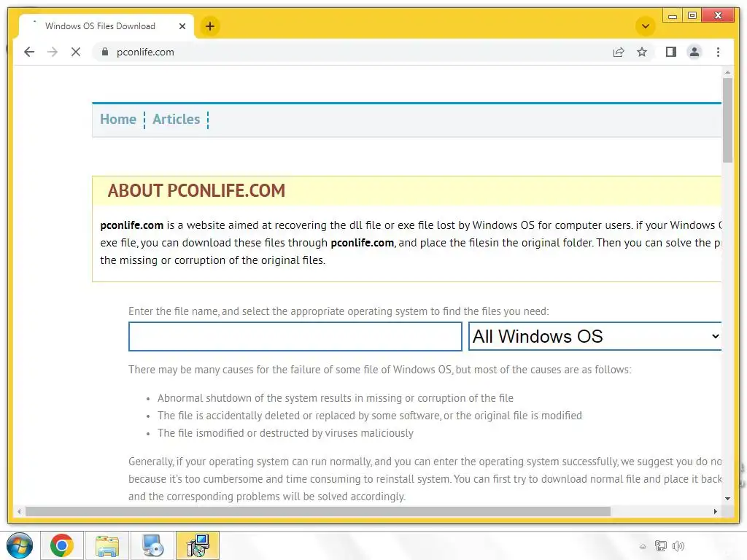
Task: Show hidden system tray icons
Action: 643,546
